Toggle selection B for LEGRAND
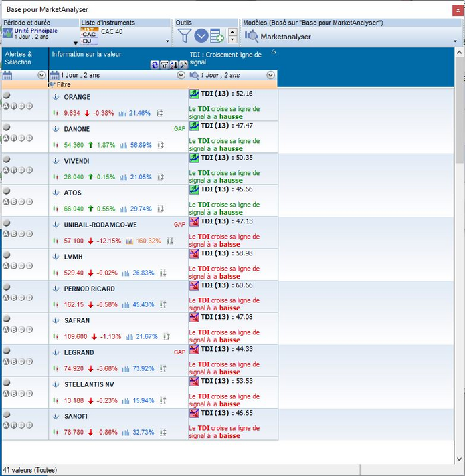 pos(14,362)
